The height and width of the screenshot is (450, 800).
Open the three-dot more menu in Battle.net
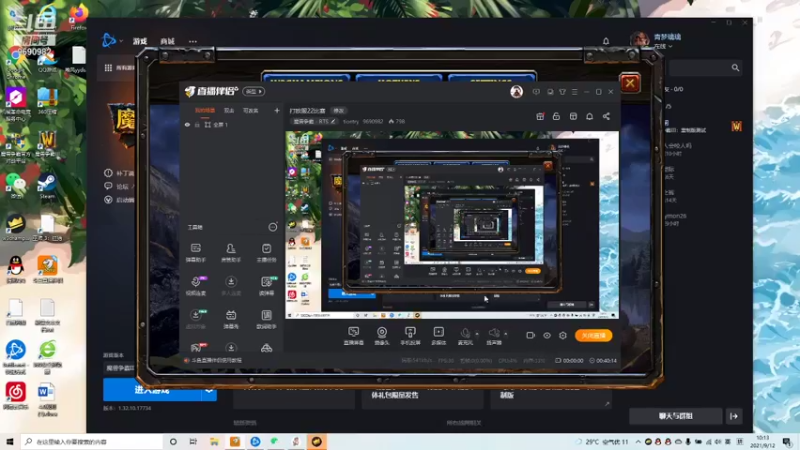(193, 41)
